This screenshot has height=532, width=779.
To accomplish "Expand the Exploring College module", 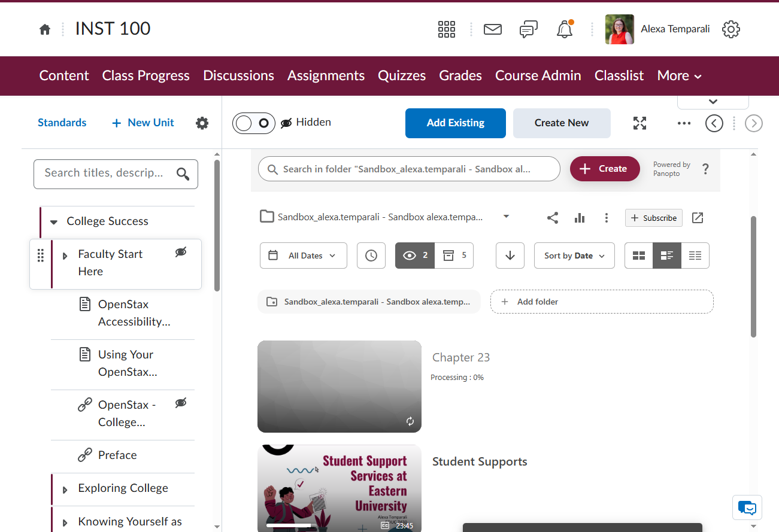I will pyautogui.click(x=65, y=490).
